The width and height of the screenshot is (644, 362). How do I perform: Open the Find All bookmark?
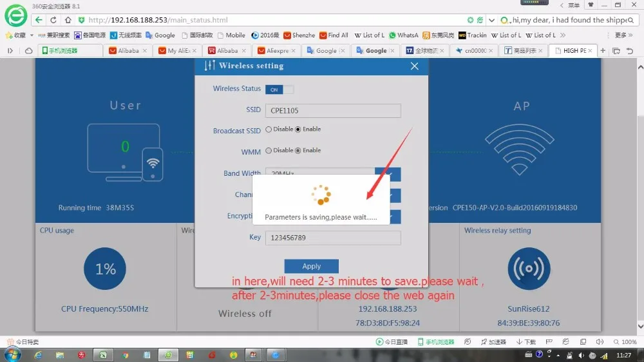[x=334, y=35]
